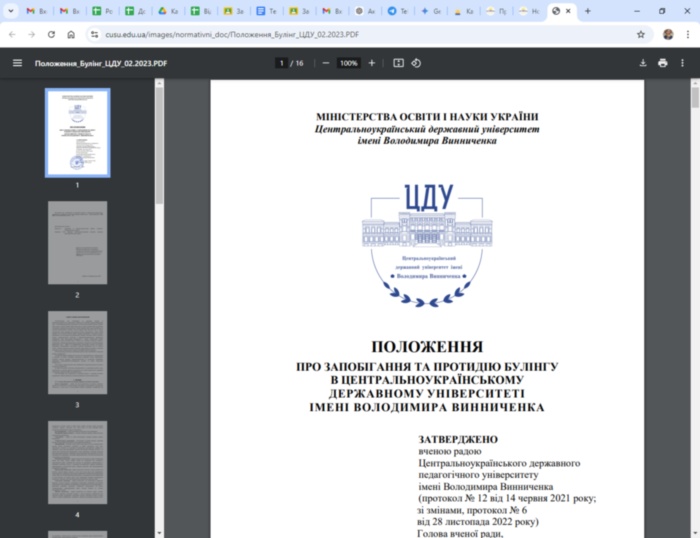Click the zoom in plus button
The height and width of the screenshot is (538, 700).
coord(372,63)
